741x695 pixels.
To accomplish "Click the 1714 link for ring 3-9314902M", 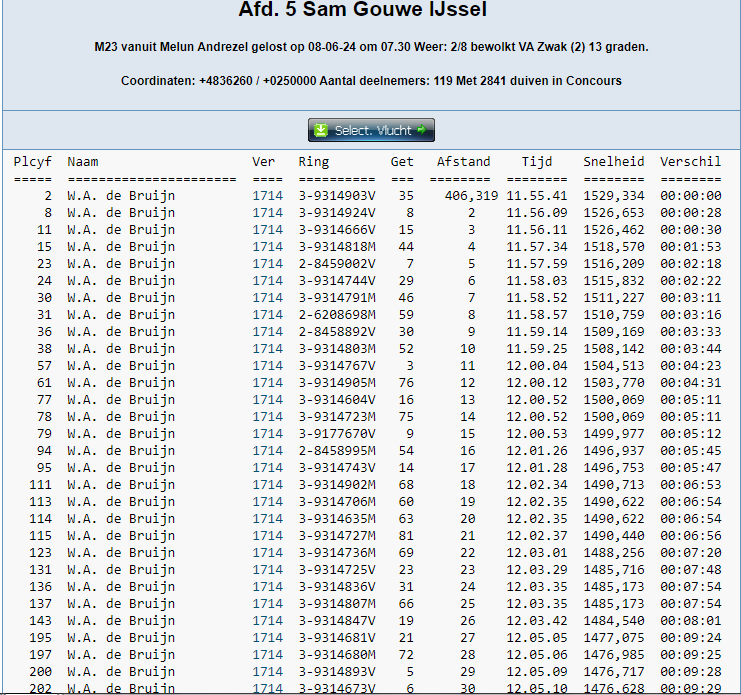I will (x=267, y=485).
